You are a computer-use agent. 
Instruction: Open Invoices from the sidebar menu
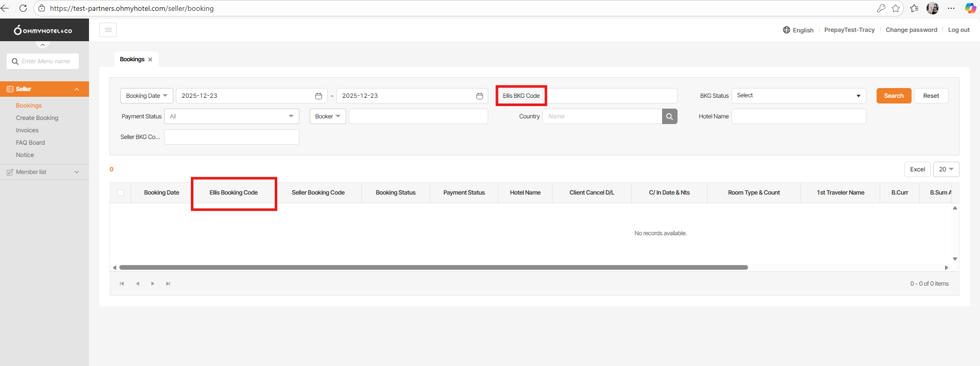pyautogui.click(x=27, y=130)
